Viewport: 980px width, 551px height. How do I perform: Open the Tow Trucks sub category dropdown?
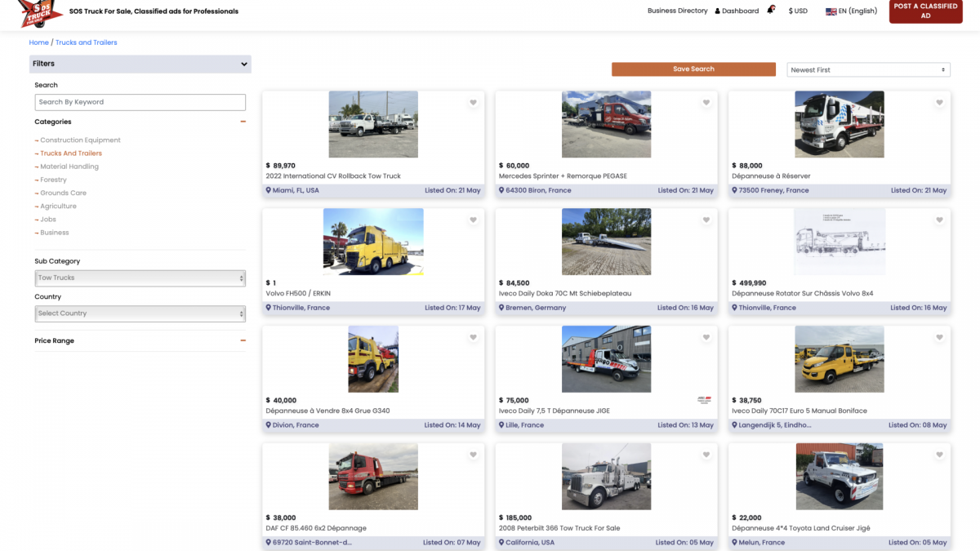(140, 278)
